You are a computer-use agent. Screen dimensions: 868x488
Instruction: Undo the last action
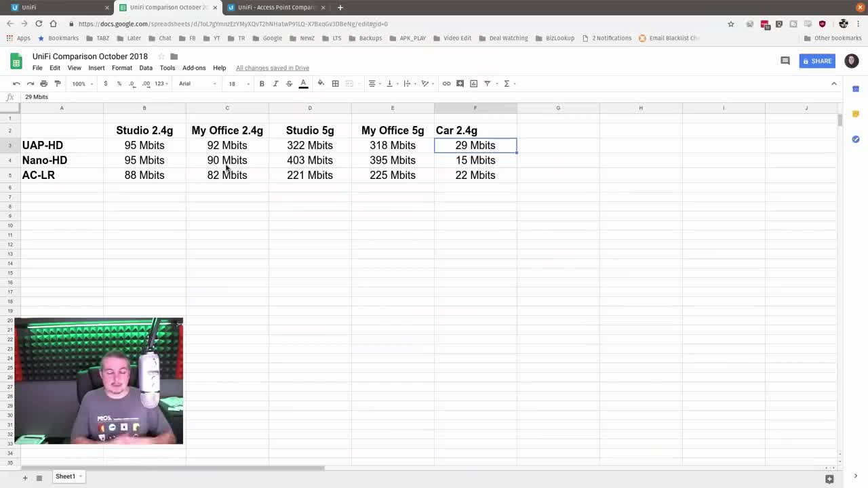(16, 83)
